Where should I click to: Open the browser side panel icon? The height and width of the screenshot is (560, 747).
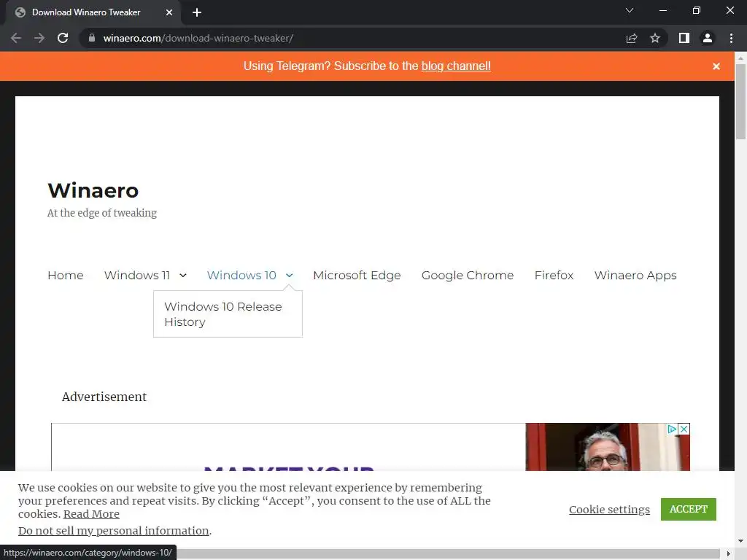(x=684, y=38)
